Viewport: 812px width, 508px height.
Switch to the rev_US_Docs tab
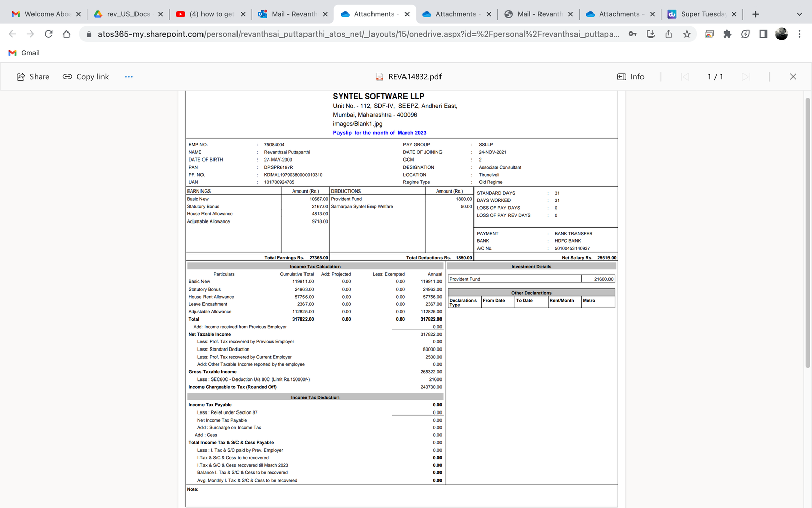point(128,14)
